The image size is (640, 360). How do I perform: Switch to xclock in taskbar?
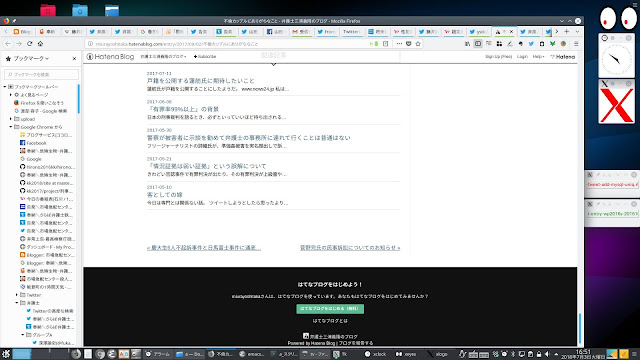(x=376, y=354)
